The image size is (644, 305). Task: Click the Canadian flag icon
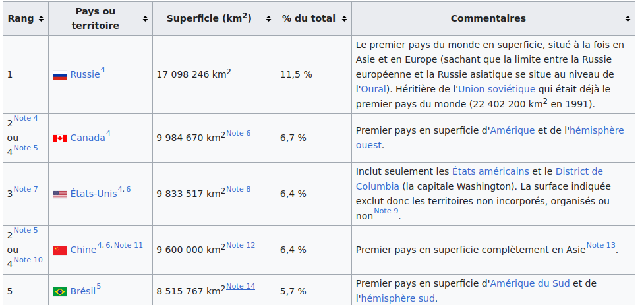point(60,138)
